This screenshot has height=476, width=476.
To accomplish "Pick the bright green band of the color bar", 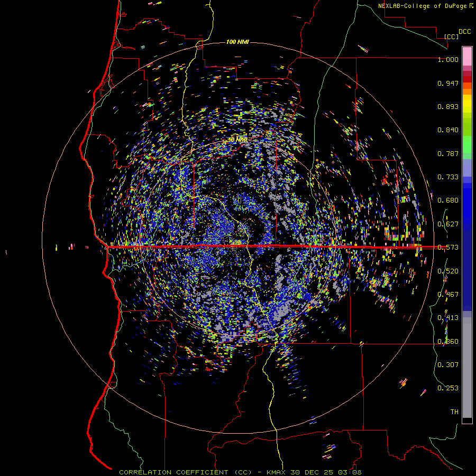I will tap(467, 144).
